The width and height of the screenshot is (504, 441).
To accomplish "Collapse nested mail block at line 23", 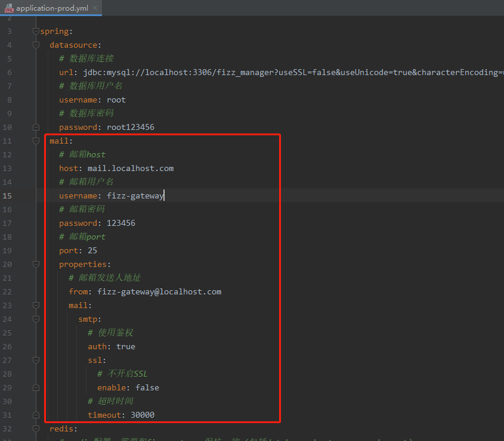I will click(x=36, y=305).
